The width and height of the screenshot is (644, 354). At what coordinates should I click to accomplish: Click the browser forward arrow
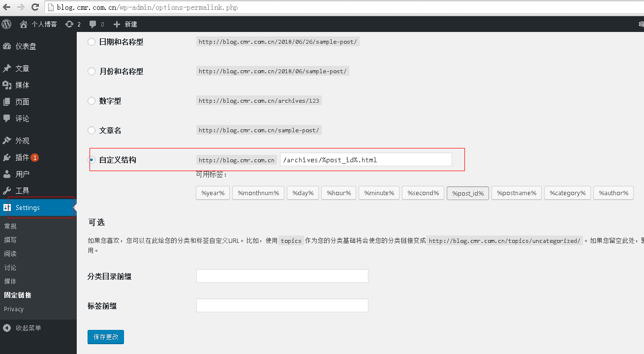21,7
